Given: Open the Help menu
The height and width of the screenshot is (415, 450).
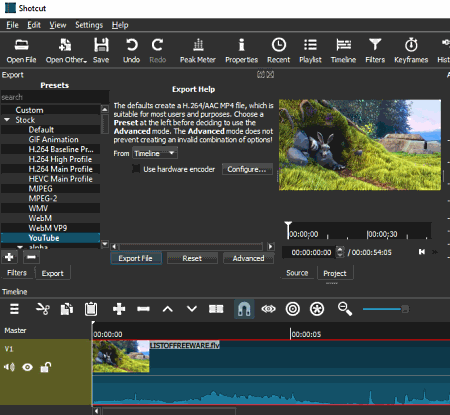Looking at the screenshot, I should (120, 25).
